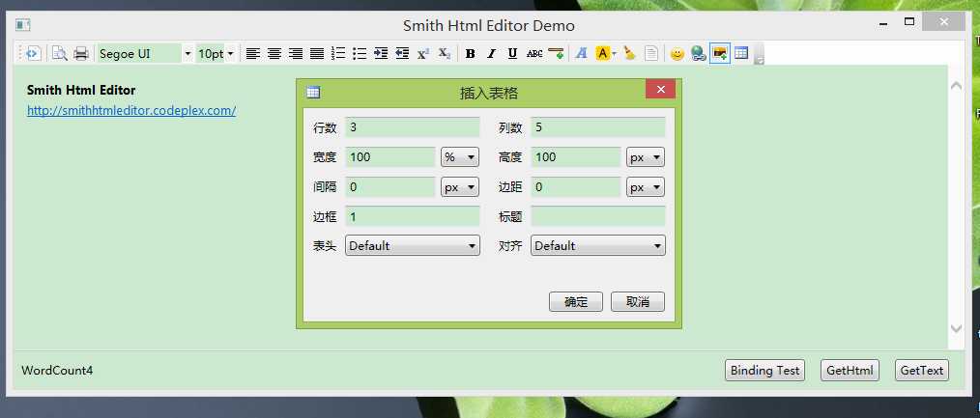
Task: Click the GetText button
Action: [922, 371]
